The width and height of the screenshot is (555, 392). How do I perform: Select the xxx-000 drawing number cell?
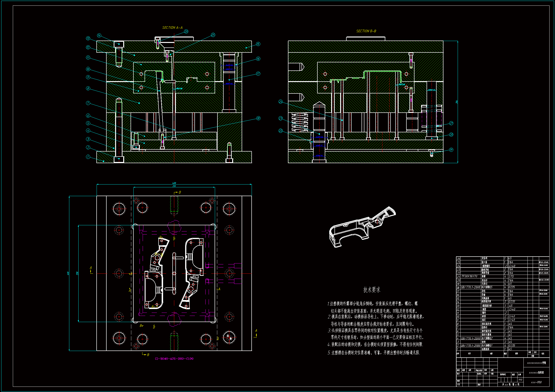pos(536,382)
